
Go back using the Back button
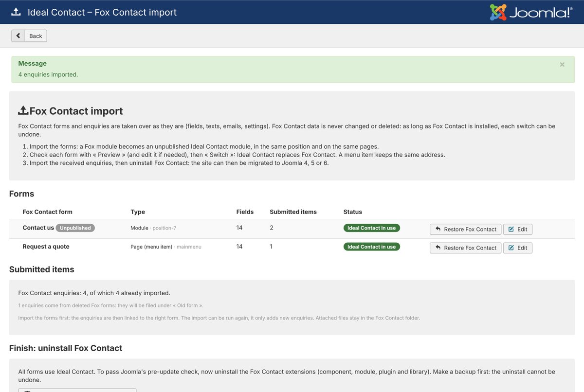29,36
